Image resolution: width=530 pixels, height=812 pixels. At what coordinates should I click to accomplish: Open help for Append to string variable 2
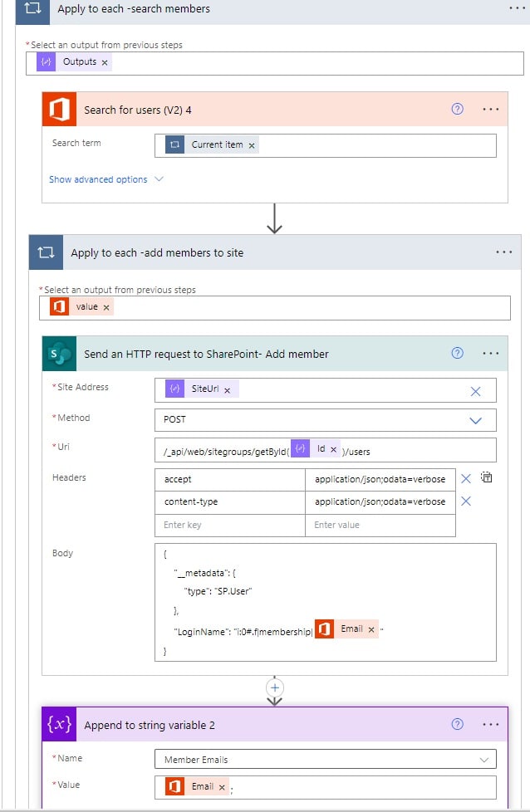pos(458,724)
